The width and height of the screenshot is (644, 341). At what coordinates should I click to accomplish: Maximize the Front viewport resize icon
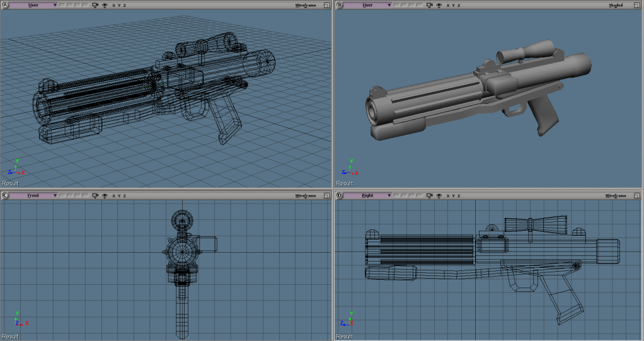pos(327,195)
